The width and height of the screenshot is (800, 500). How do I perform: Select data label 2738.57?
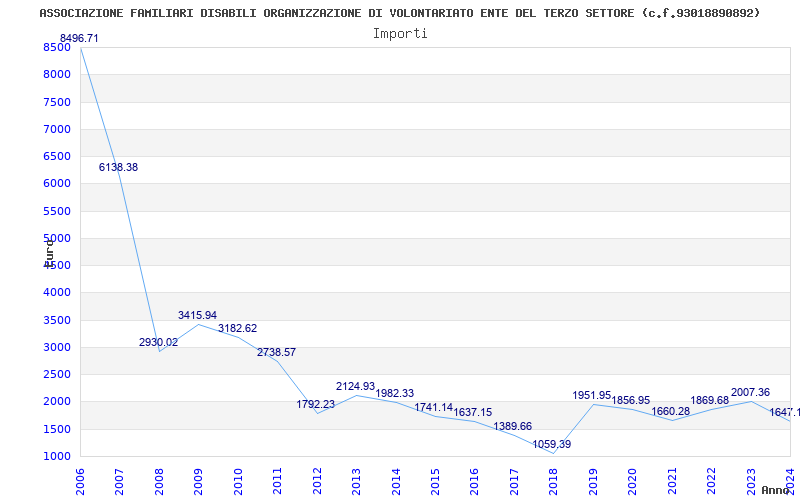(277, 353)
